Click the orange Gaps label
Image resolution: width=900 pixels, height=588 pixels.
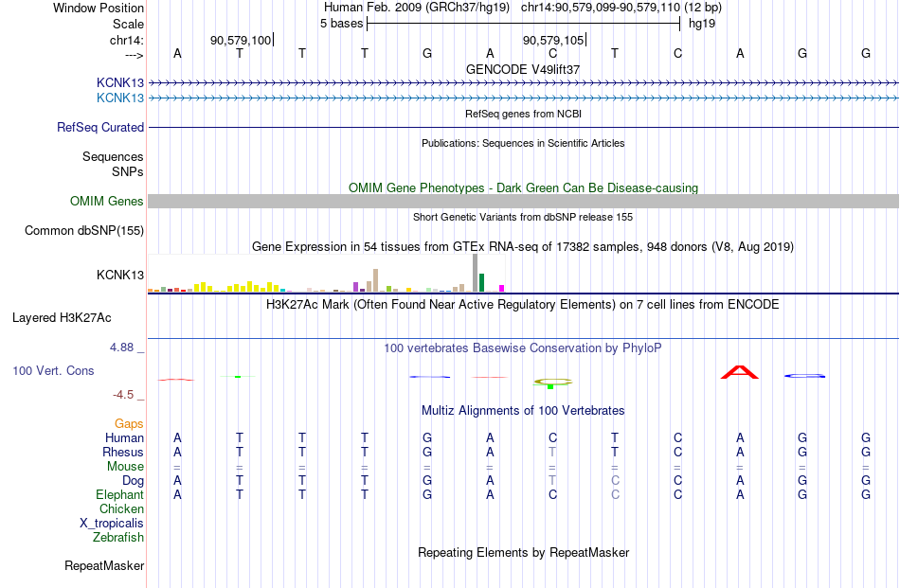129,423
